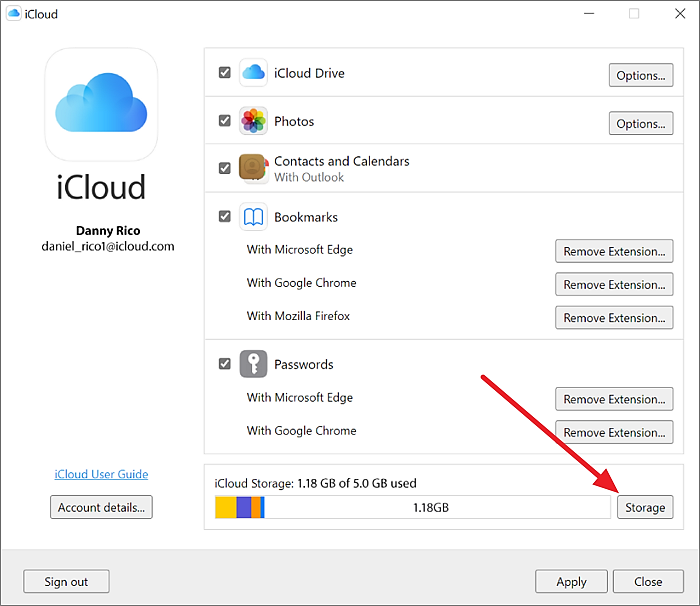Open Account details
This screenshot has height=606, width=700.
coord(101,507)
